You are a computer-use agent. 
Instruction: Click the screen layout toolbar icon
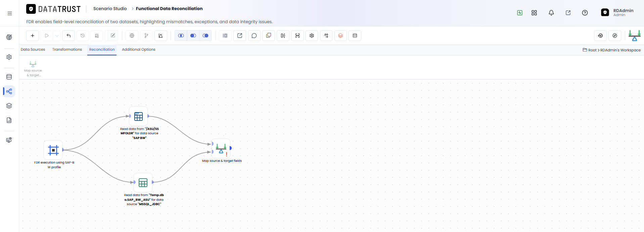(x=97, y=36)
